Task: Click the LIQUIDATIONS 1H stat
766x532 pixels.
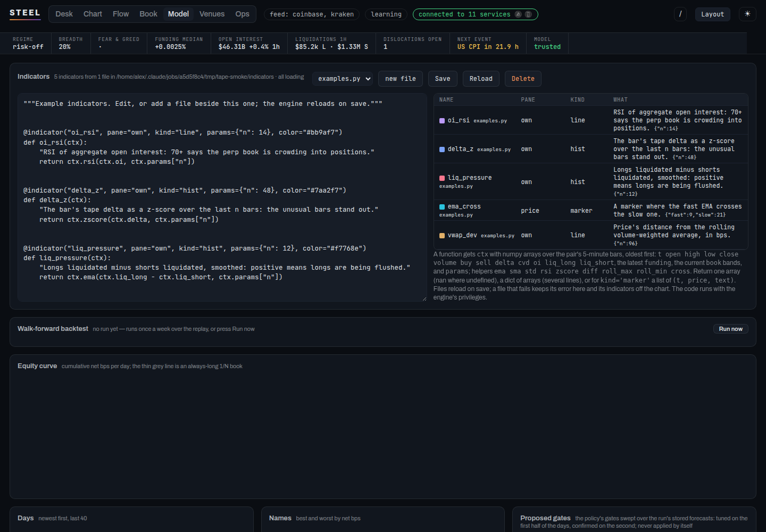Action: 331,43
